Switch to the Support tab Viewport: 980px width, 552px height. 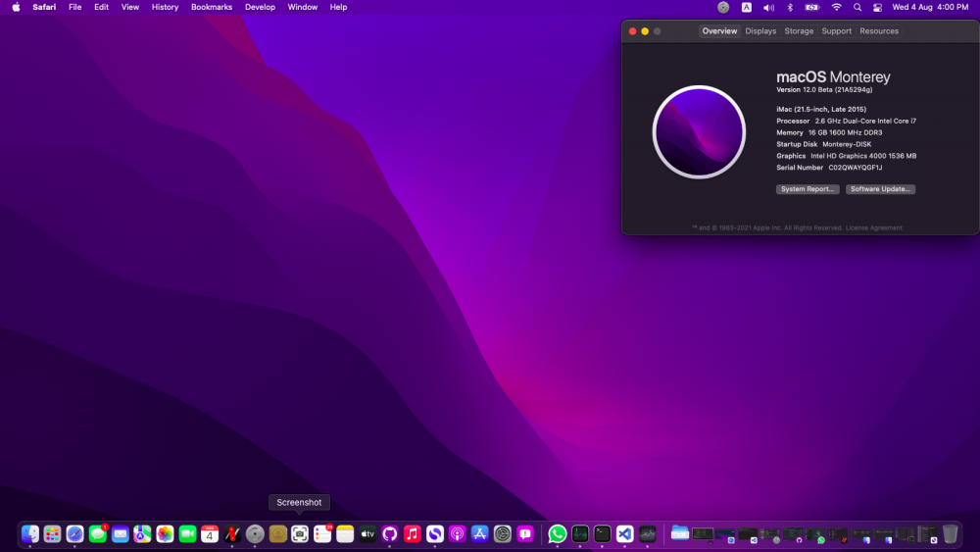(x=836, y=31)
